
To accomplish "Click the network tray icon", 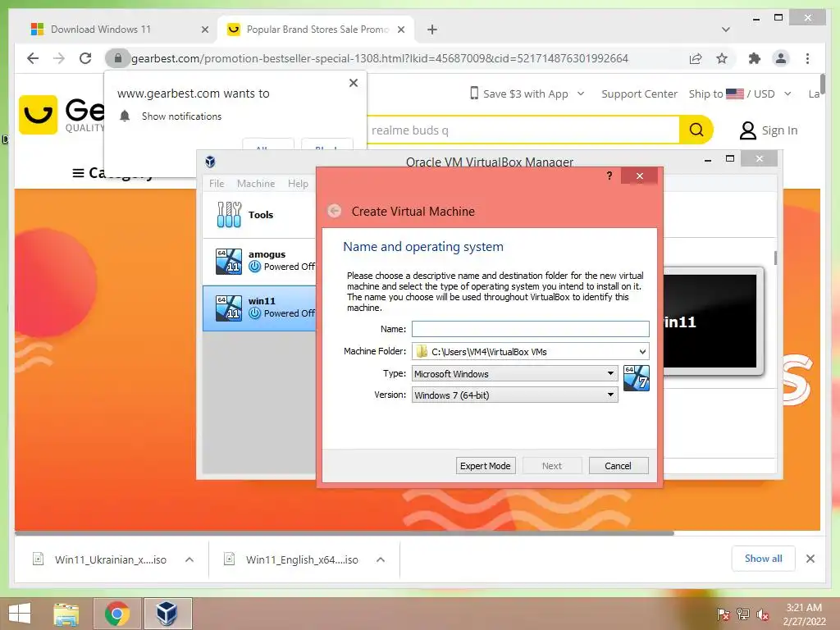I will pos(742,615).
